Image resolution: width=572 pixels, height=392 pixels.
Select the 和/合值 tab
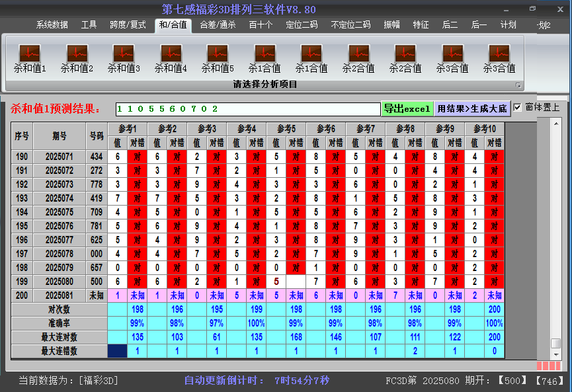pos(173,25)
